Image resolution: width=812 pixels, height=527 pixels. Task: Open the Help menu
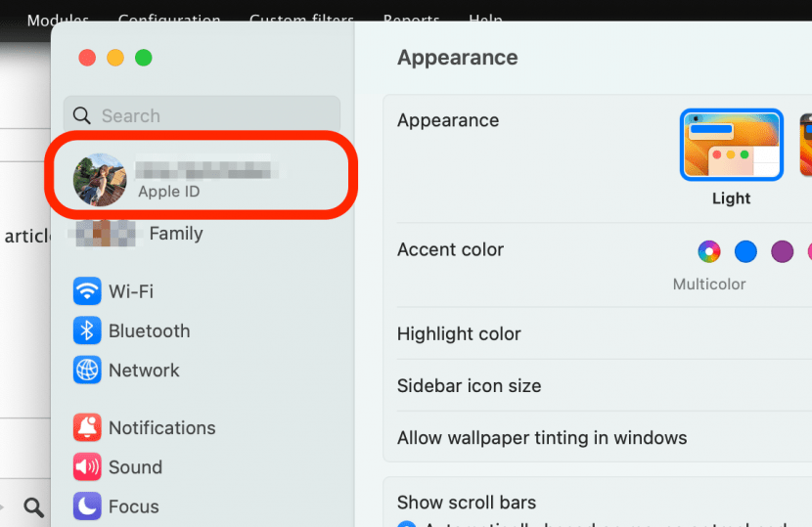485,20
